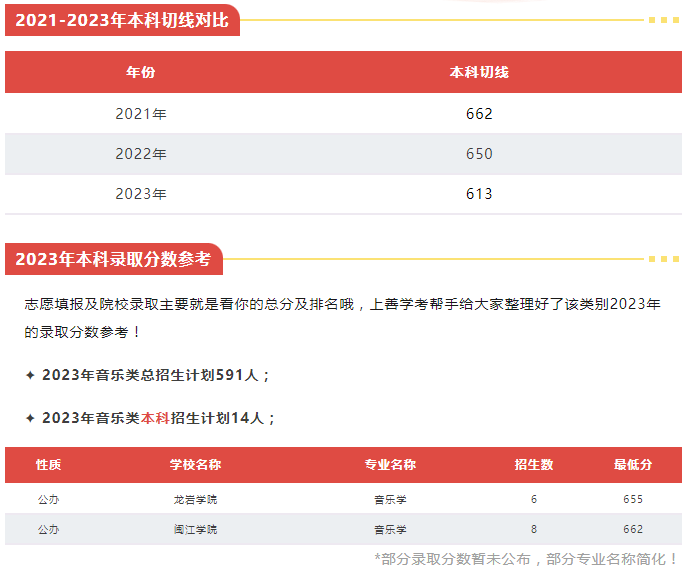Select enrollment number '8' for 闽江学院

[x=534, y=530]
